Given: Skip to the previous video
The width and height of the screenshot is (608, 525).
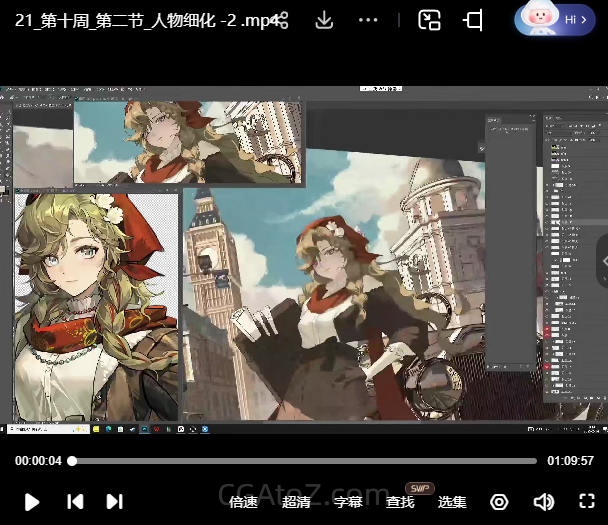Looking at the screenshot, I should click(x=75, y=502).
